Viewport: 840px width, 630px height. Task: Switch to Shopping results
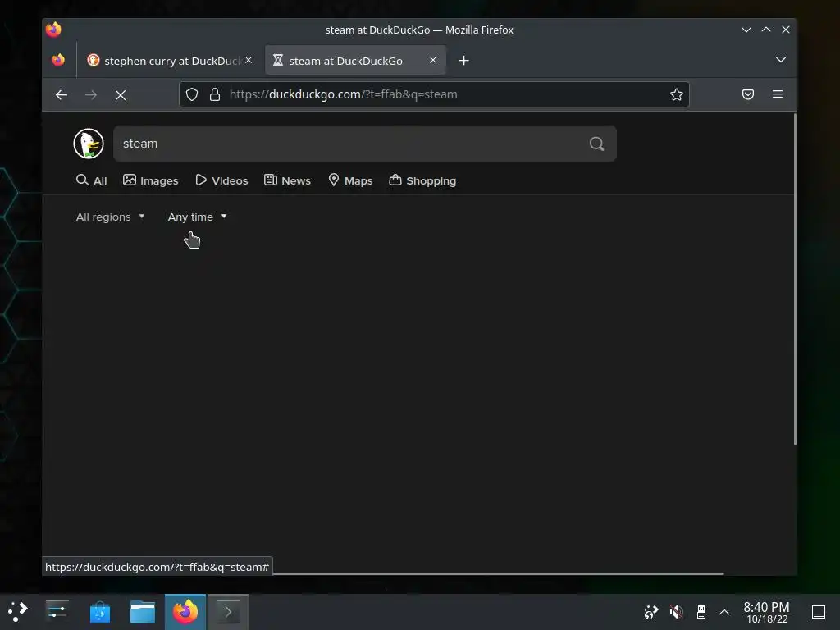tap(422, 180)
